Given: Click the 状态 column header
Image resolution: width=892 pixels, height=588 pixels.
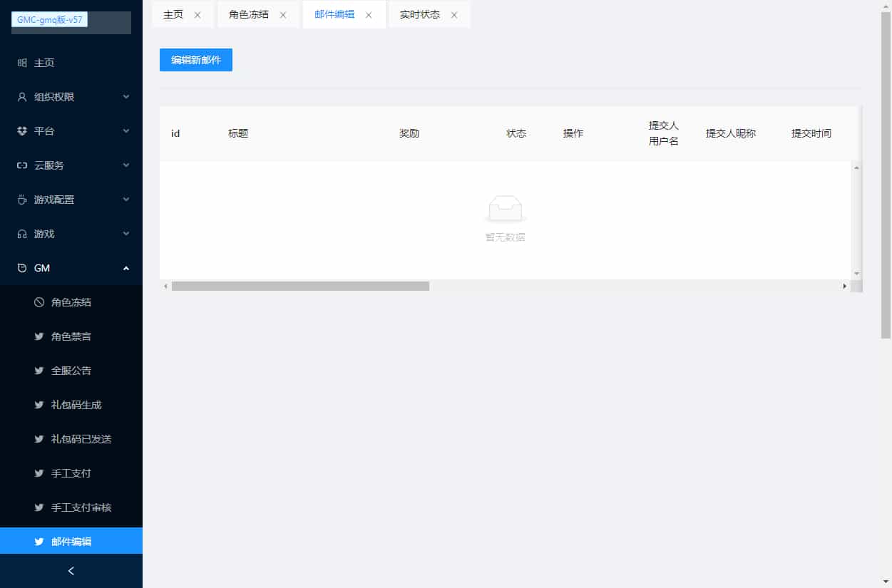Looking at the screenshot, I should tap(516, 133).
